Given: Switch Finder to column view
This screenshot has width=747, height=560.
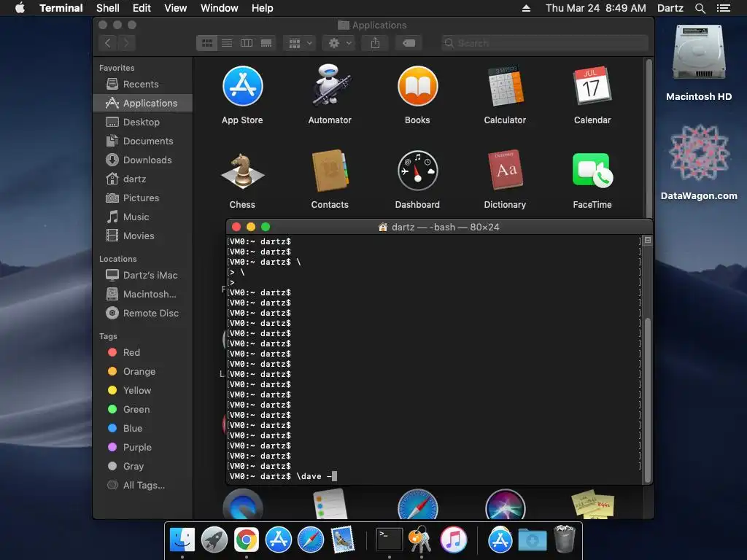Looking at the screenshot, I should pyautogui.click(x=247, y=43).
